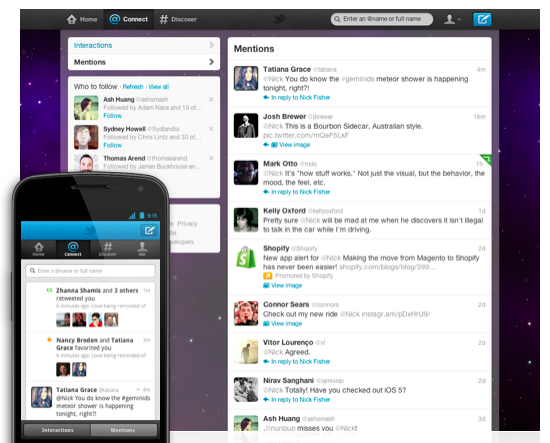Tap the Connect tab icon on phone

pyautogui.click(x=73, y=249)
